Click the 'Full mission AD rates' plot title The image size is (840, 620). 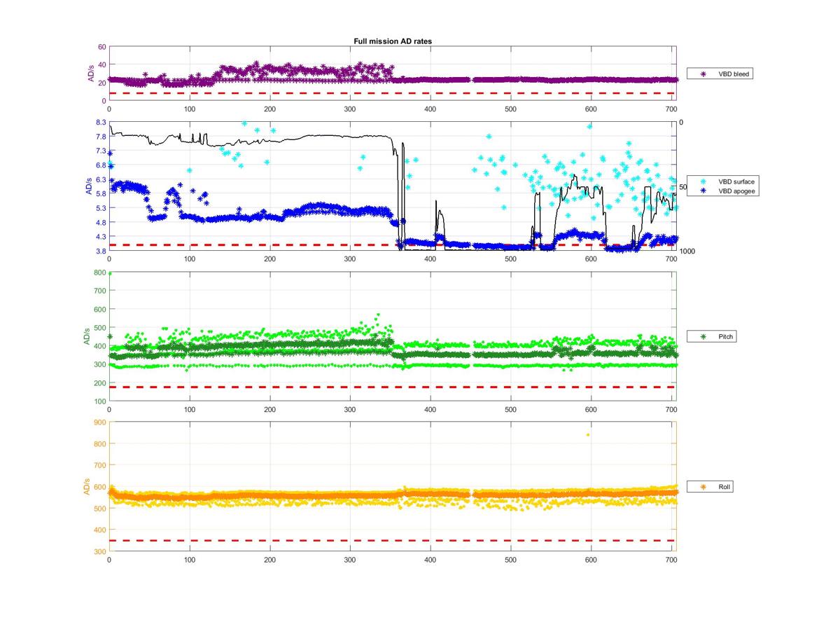tap(393, 41)
